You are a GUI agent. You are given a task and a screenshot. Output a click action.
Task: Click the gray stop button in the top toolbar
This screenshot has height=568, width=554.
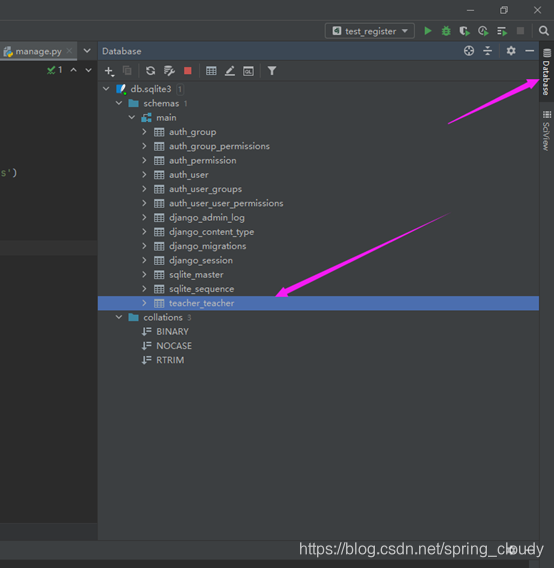(520, 31)
